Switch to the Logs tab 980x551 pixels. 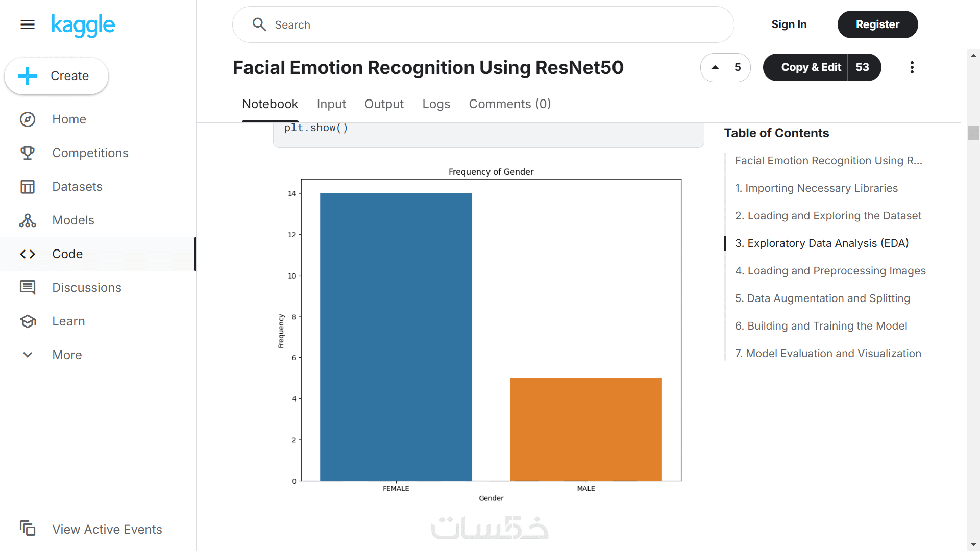(436, 104)
